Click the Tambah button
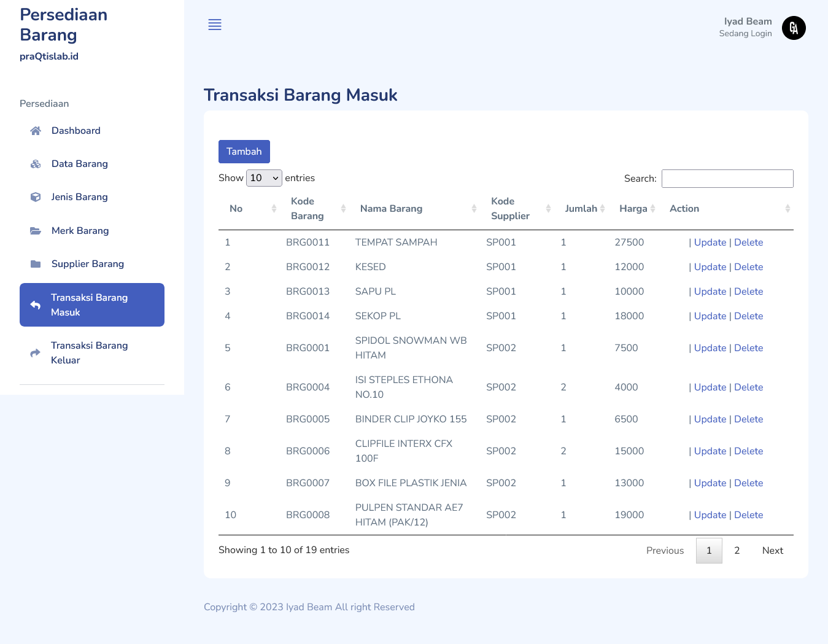This screenshot has height=644, width=828. click(244, 152)
